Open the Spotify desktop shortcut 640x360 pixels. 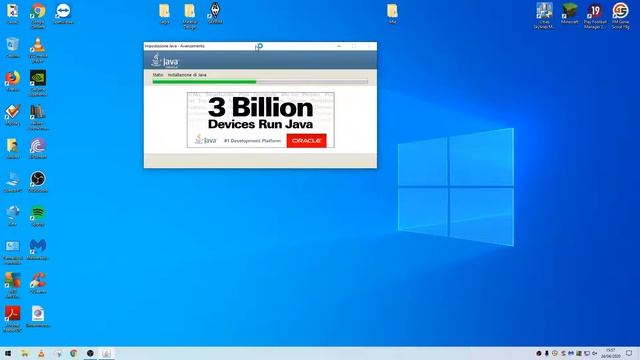[38, 216]
